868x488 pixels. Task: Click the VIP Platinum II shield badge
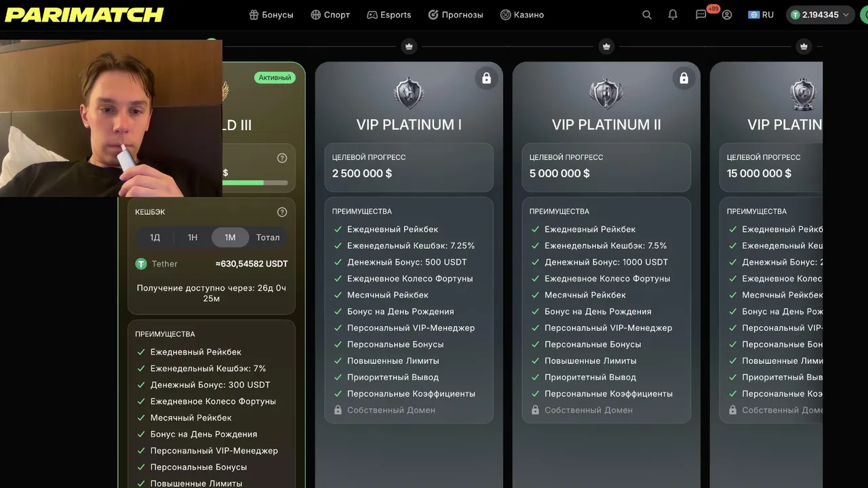[x=606, y=94]
